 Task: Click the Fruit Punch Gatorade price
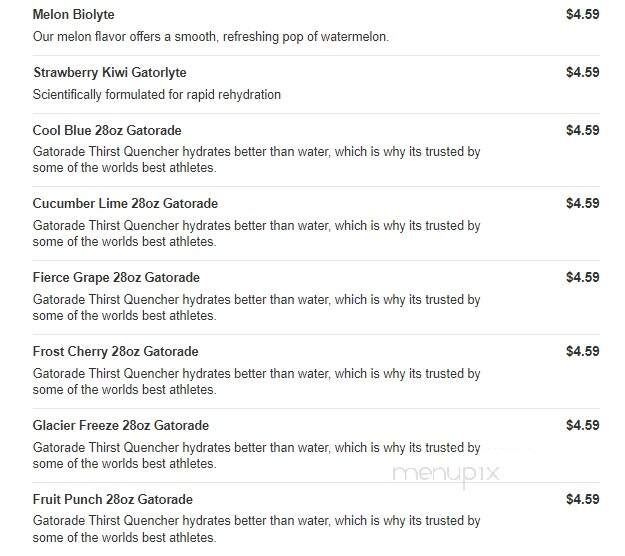click(x=582, y=499)
